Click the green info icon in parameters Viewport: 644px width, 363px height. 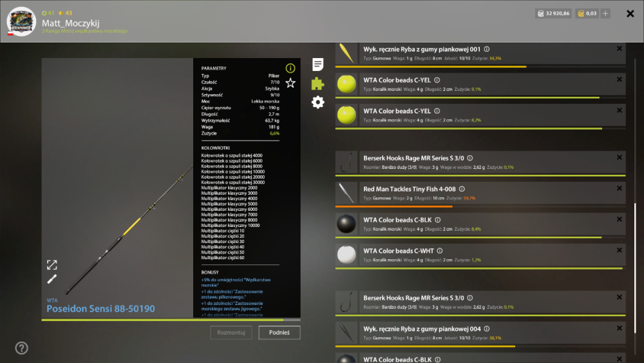pos(290,68)
